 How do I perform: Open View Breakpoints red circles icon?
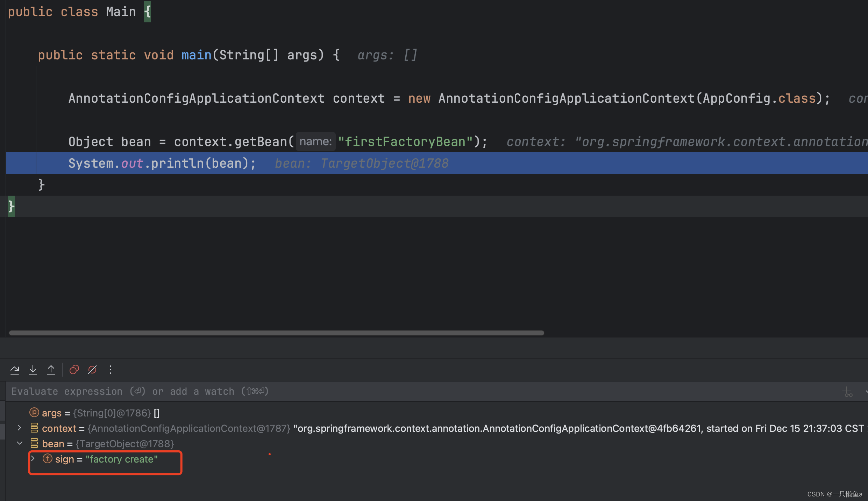74,370
